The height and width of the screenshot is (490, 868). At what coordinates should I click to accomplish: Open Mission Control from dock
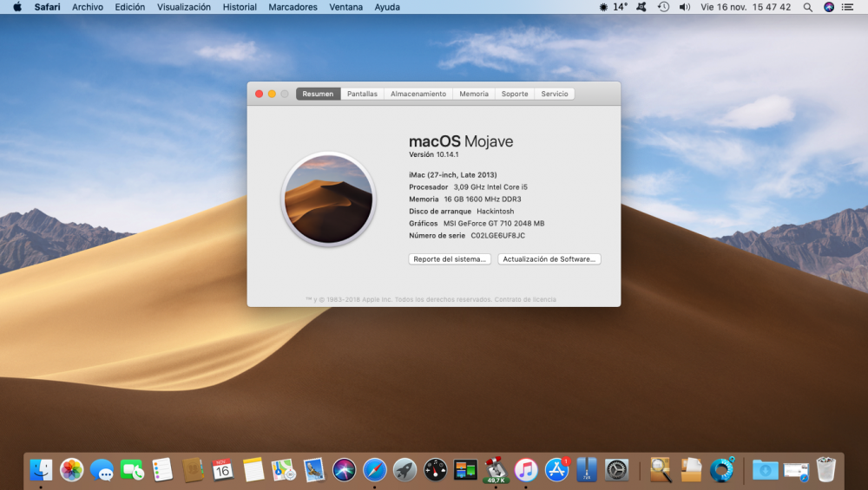[465, 470]
